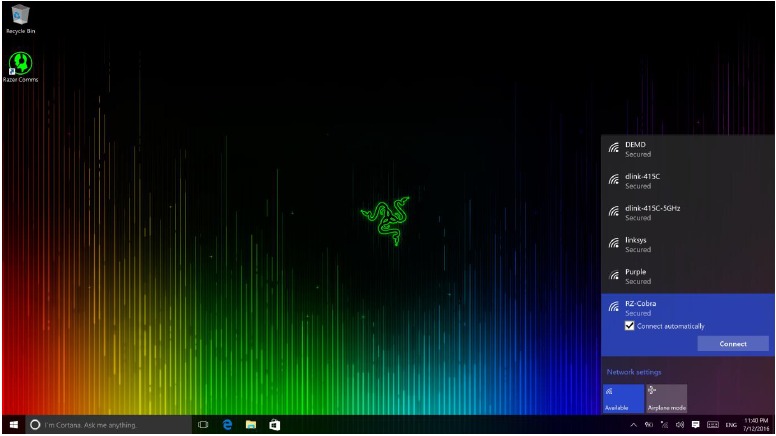
Task: Open the touch keyboard tray icon
Action: pos(713,425)
